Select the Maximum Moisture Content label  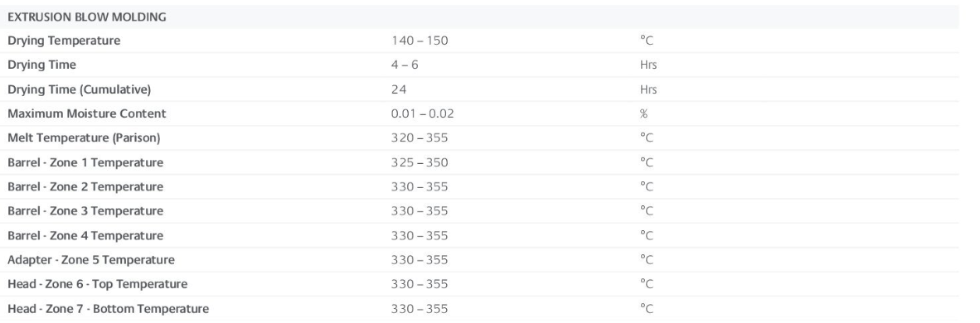(x=87, y=113)
